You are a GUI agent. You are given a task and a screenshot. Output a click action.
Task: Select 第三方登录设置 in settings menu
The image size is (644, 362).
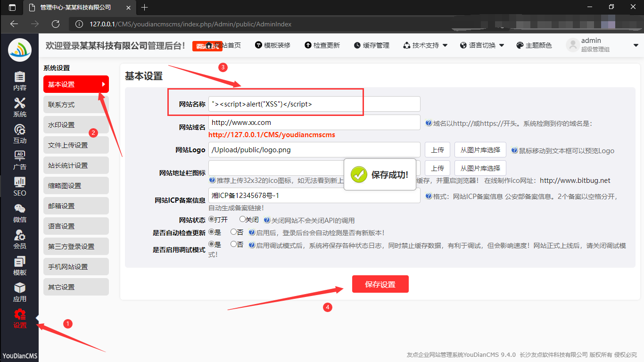coord(76,247)
